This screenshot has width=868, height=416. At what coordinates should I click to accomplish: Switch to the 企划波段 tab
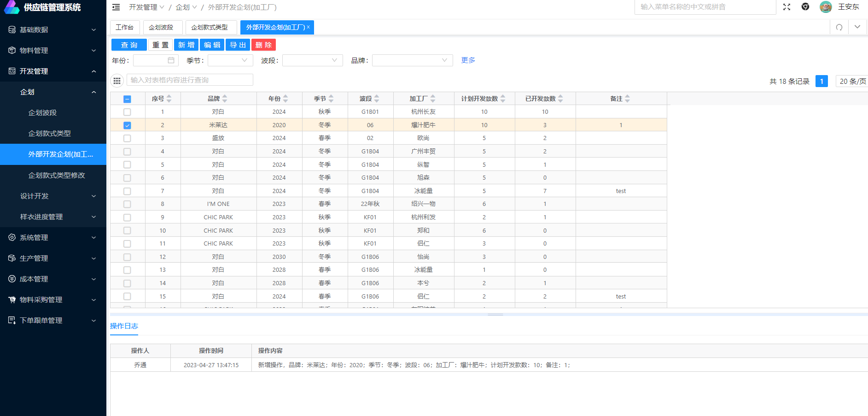[x=161, y=27]
